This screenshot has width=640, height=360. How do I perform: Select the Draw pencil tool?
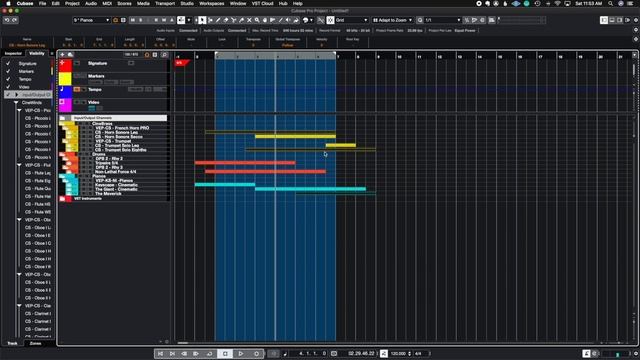[218, 20]
